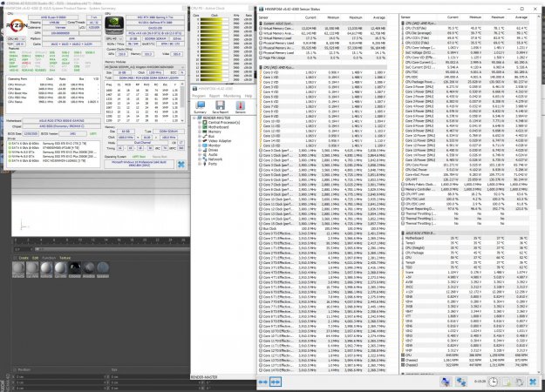Click the Video Adapter card icon in tree

point(205,141)
